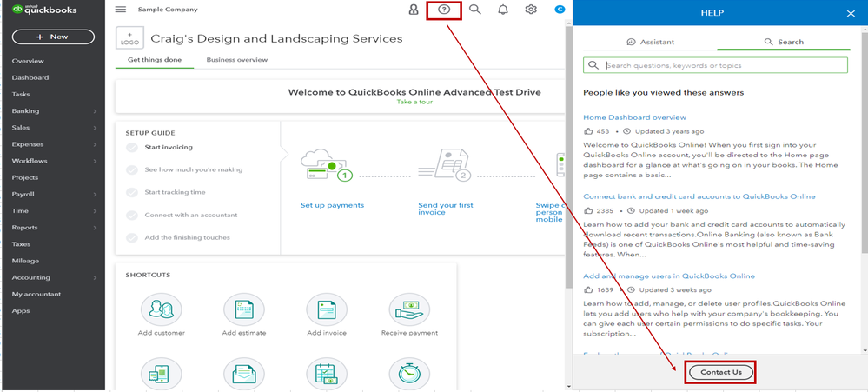The height and width of the screenshot is (392, 868).
Task: Select the Receive payment shortcut icon
Action: 409,309
